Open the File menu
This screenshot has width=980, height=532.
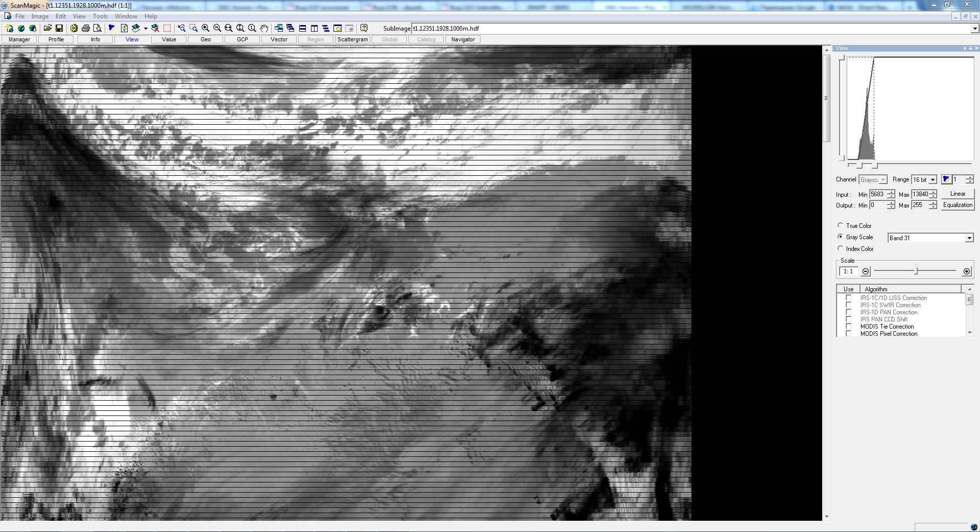pyautogui.click(x=20, y=16)
